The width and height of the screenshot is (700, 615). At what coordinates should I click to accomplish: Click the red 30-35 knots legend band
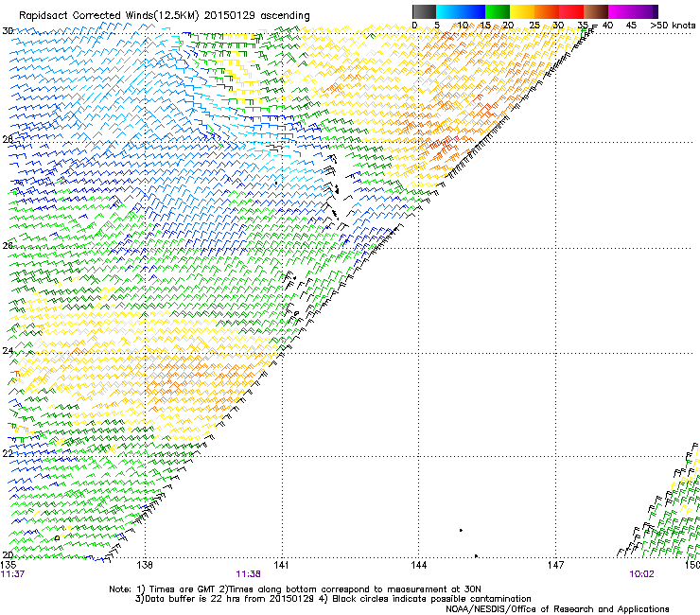click(x=571, y=11)
